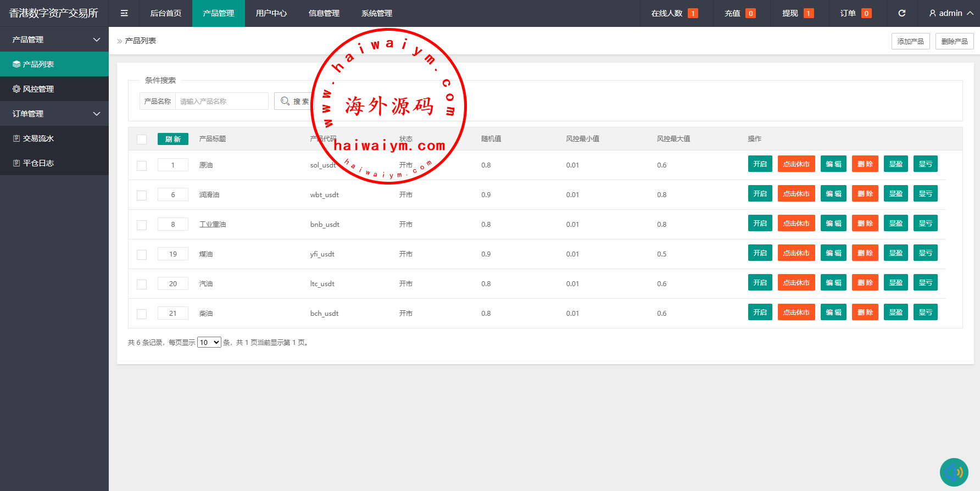Click the sidebar collapse hamburger icon
Viewport: 980px width, 491px height.
(x=124, y=13)
